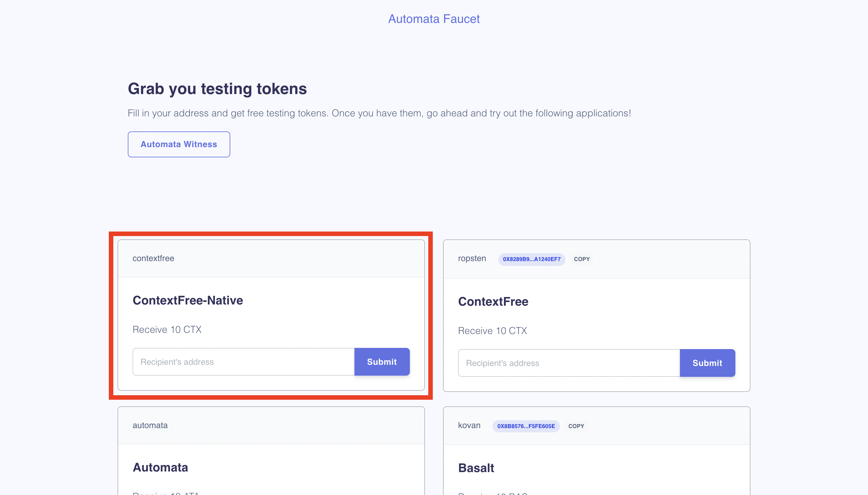Submit the ContextFree-Native CTX request
The image size is (868, 495).
pyautogui.click(x=382, y=362)
